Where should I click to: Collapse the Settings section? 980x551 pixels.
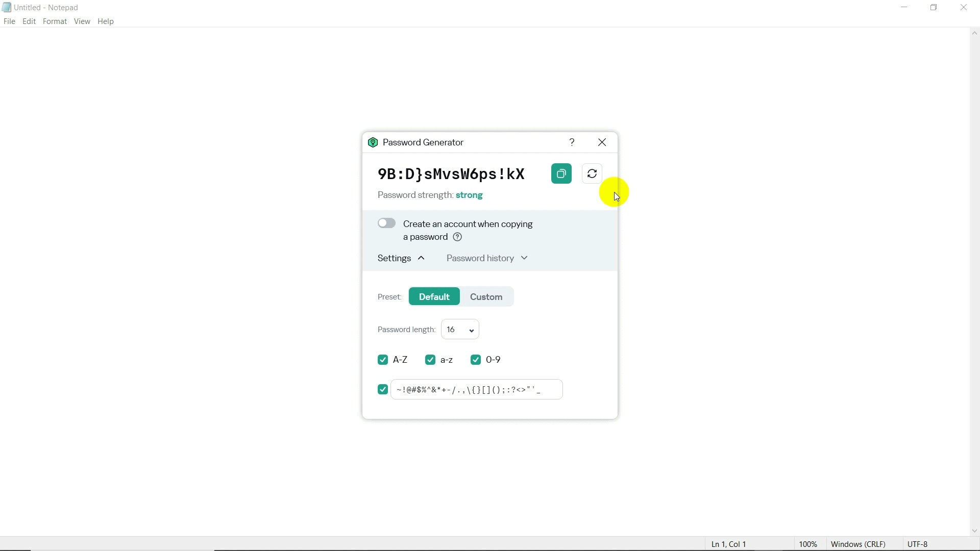pos(401,258)
